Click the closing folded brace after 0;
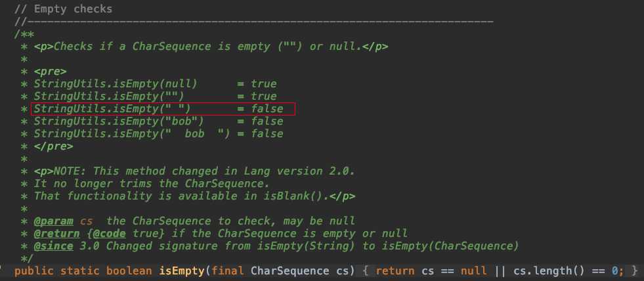This screenshot has width=644, height=281. pyautogui.click(x=633, y=271)
